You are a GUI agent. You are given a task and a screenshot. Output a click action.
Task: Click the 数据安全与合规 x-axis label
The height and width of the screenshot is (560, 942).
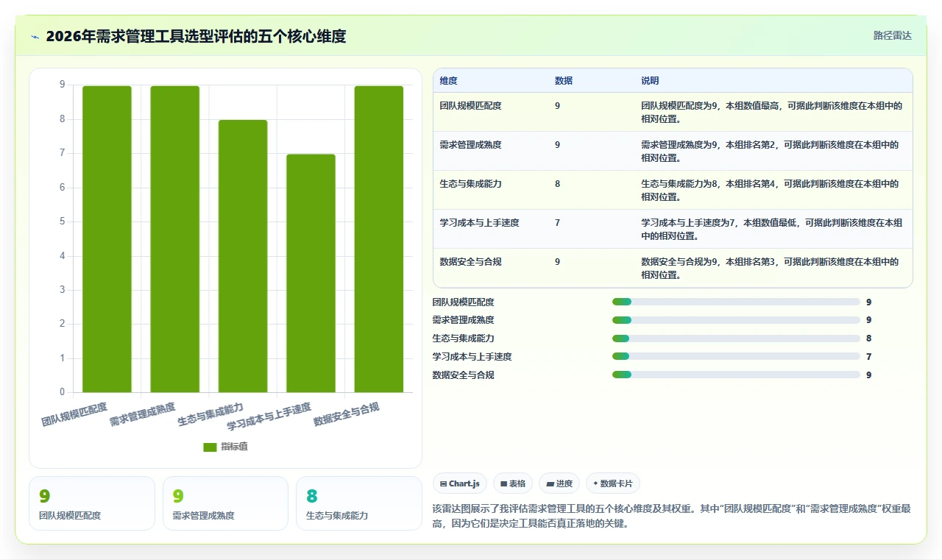point(346,414)
